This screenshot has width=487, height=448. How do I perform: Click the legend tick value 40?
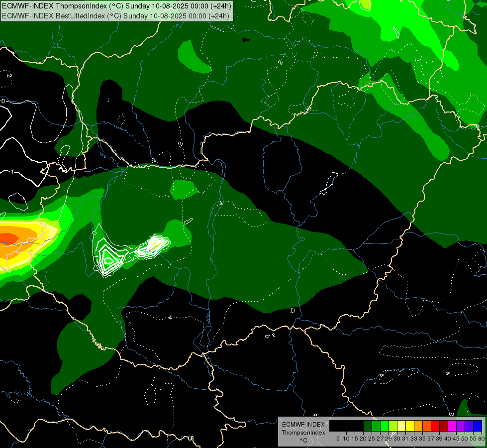(x=448, y=439)
